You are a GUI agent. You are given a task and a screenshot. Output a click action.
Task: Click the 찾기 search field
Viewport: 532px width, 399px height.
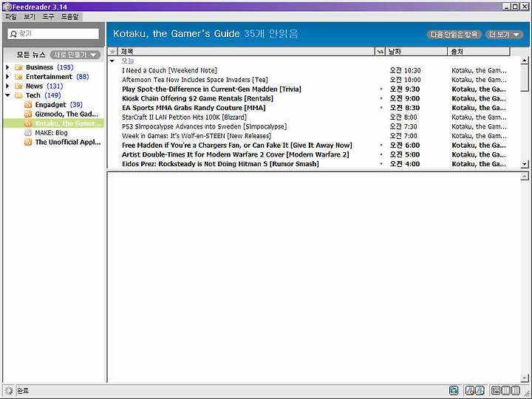coord(53,33)
